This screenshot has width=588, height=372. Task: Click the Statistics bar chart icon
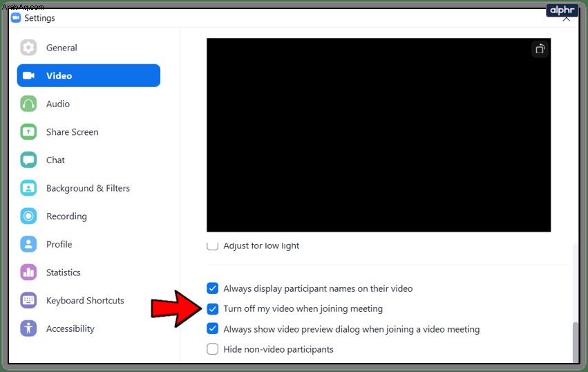(28, 272)
